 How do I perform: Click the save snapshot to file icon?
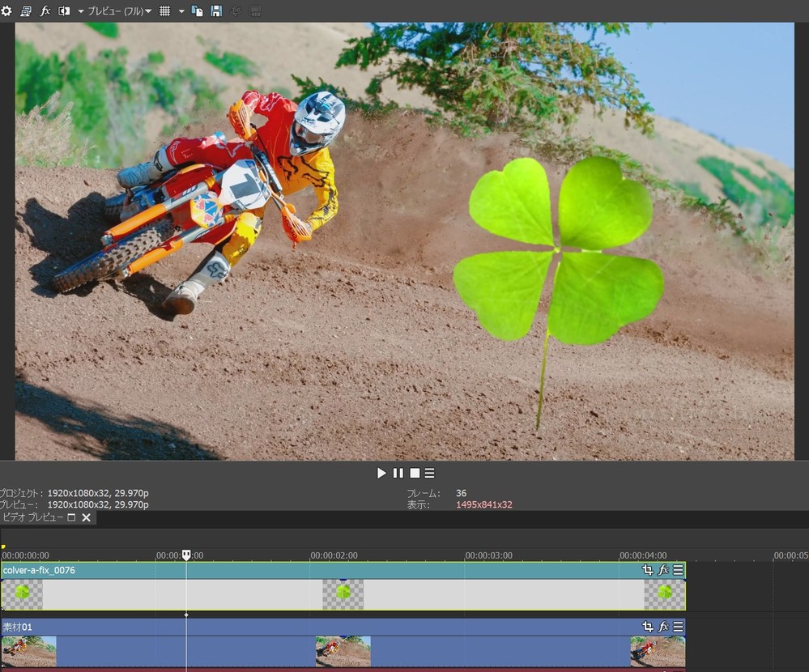215,11
